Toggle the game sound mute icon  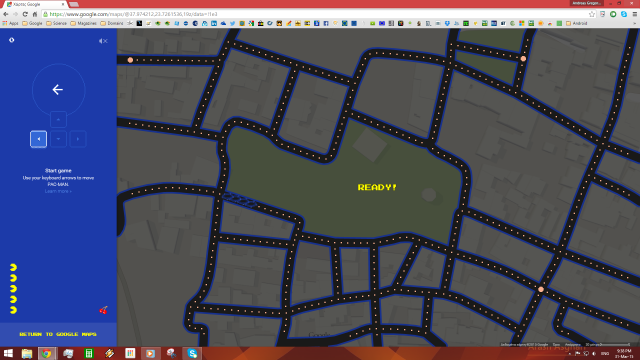[x=103, y=41]
